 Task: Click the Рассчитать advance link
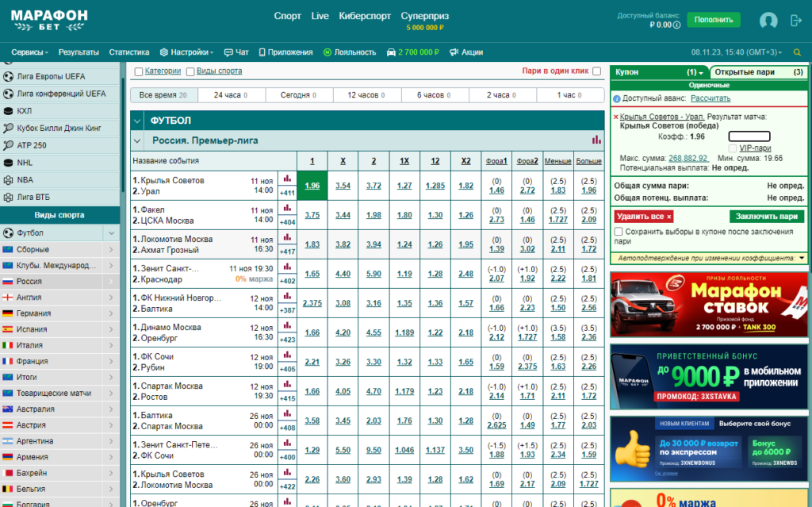pos(710,98)
